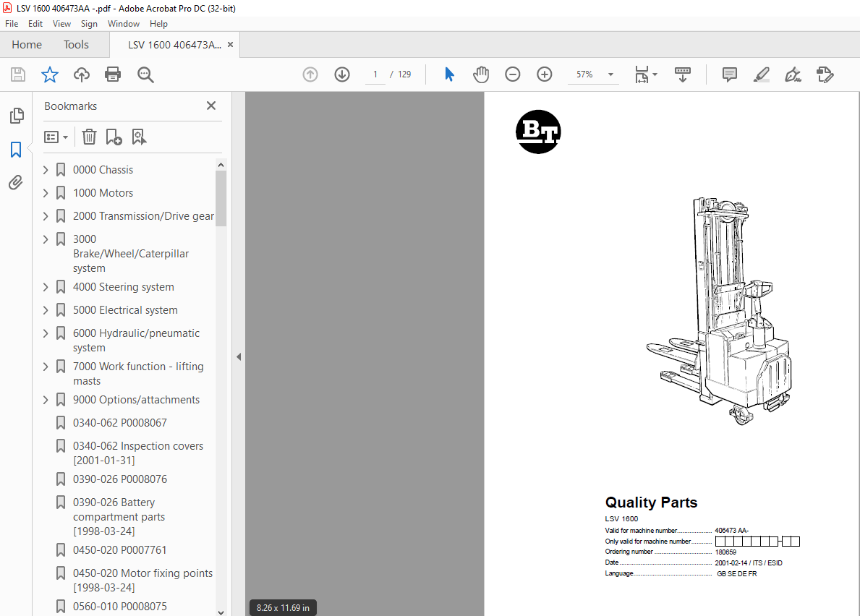Zoom out with minus icon

click(x=513, y=74)
